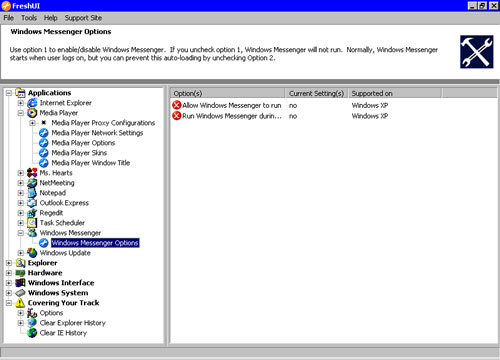Screen dimensions: 500x360
Task: Click 'Windows XP' in the Run Windows Messenger row
Action: 370,116
